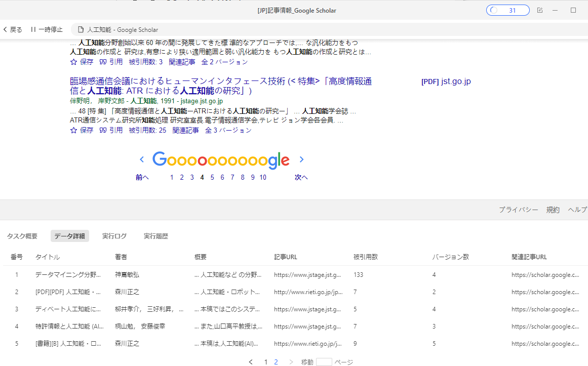Click the 被引用数 column header
Viewport: 588px width, 366px height.
pos(366,257)
